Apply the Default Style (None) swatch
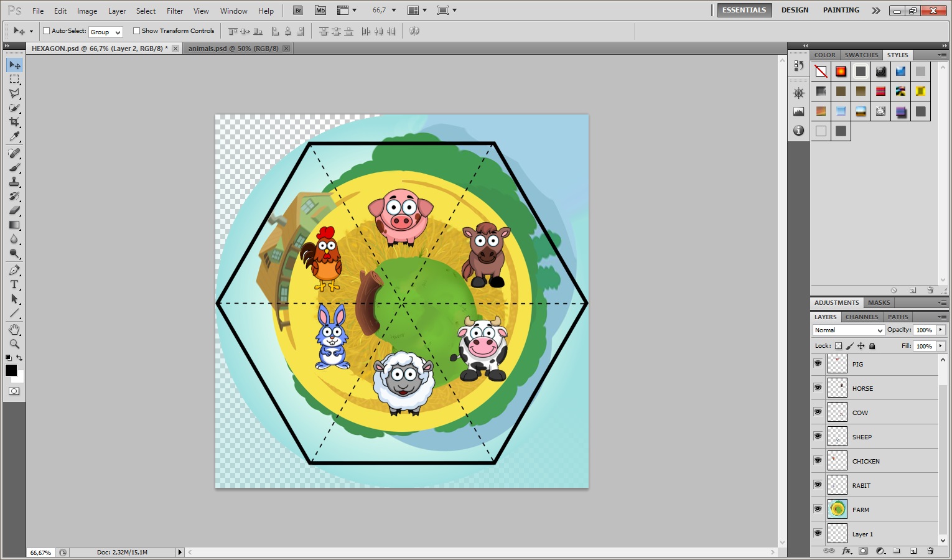 pyautogui.click(x=821, y=72)
